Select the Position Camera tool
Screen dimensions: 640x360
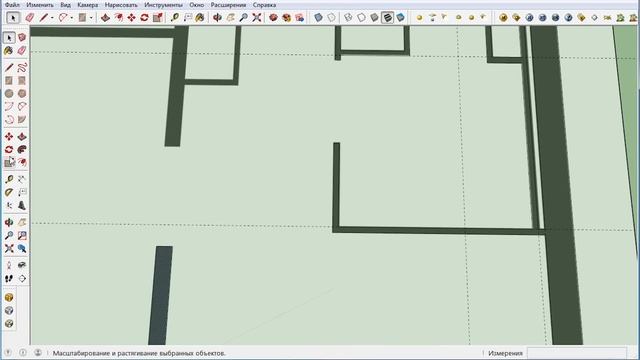9,265
